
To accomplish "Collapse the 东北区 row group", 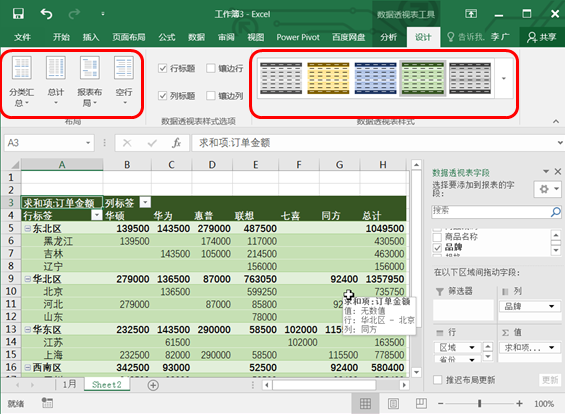I will click(27, 229).
